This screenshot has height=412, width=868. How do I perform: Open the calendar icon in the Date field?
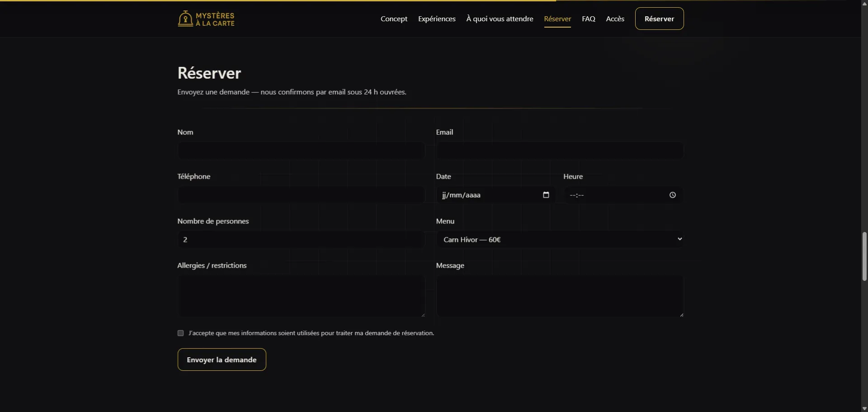(546, 195)
